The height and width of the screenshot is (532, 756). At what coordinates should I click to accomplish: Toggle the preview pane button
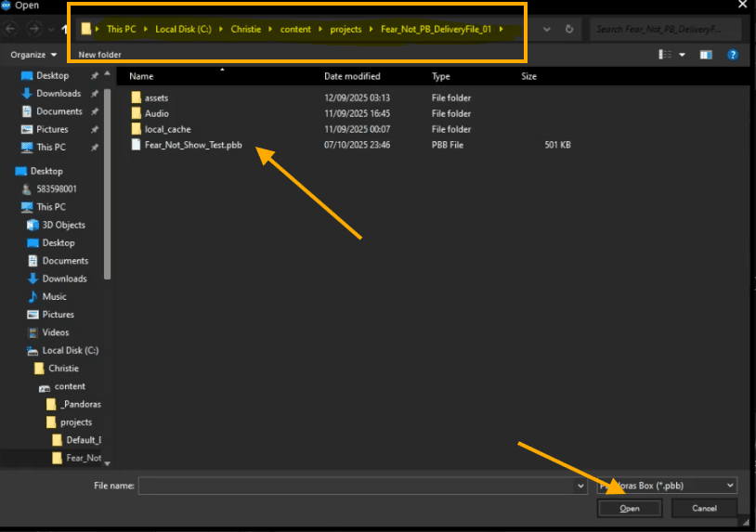705,55
